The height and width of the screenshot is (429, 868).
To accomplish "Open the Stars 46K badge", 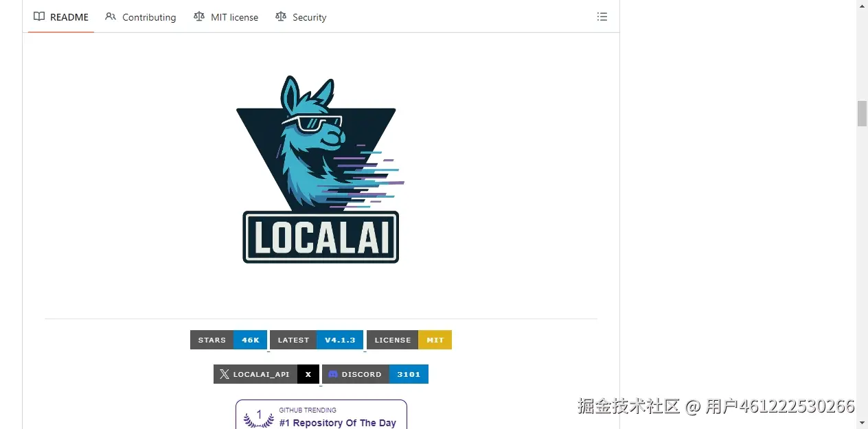I will [229, 340].
